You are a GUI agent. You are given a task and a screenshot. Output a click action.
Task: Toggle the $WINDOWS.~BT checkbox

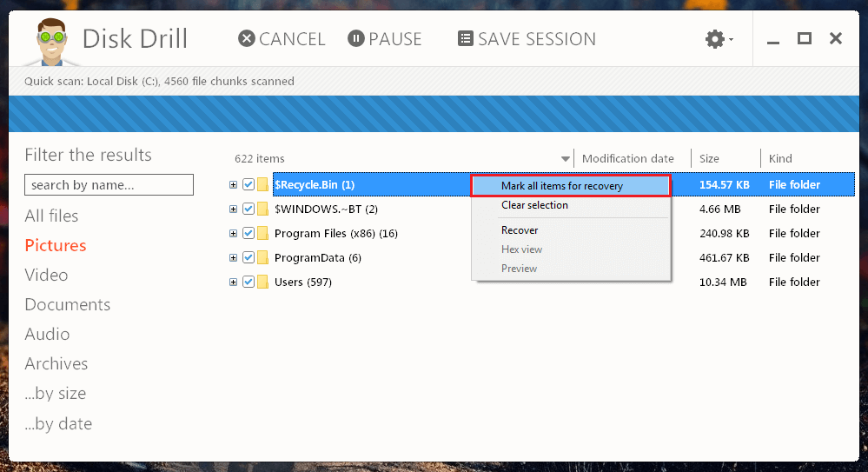point(248,209)
